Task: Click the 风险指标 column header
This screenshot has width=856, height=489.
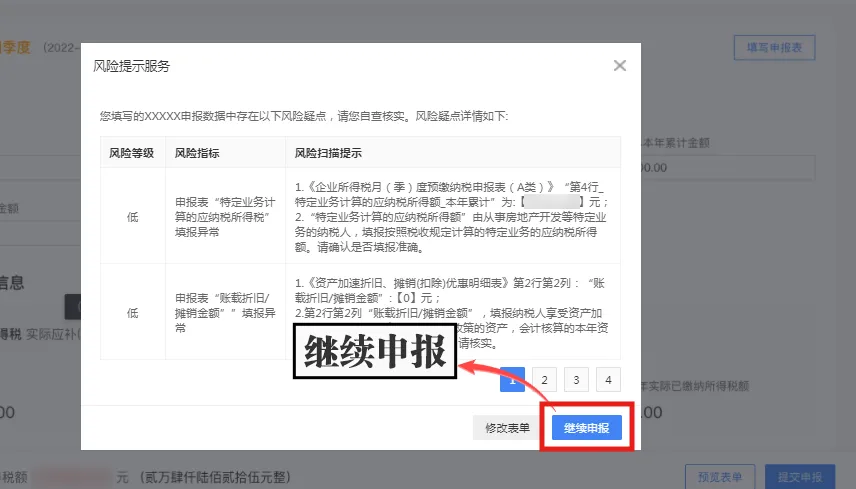Action: tap(197, 153)
